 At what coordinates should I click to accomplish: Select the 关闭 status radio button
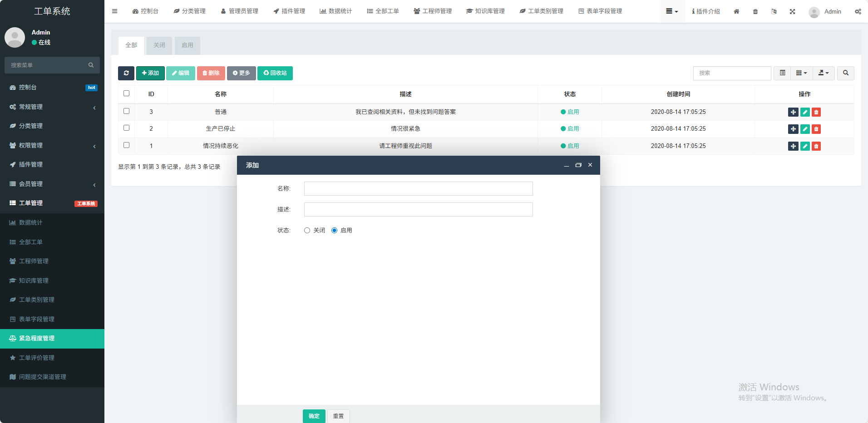[307, 231]
